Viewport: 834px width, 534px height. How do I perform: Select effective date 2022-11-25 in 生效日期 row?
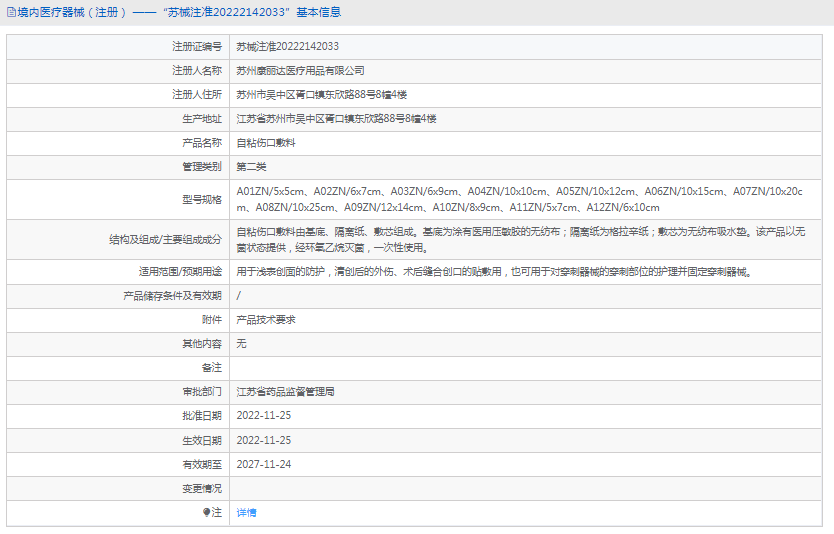point(264,440)
